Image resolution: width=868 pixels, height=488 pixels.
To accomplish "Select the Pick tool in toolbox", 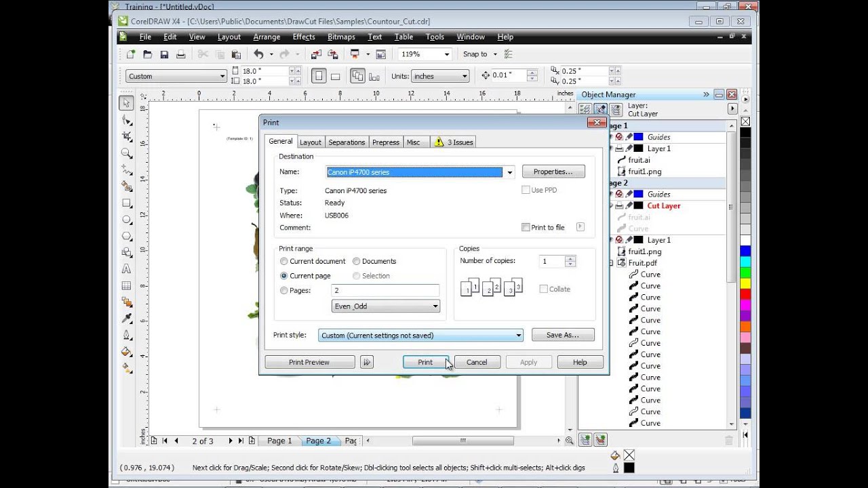I will [x=126, y=103].
